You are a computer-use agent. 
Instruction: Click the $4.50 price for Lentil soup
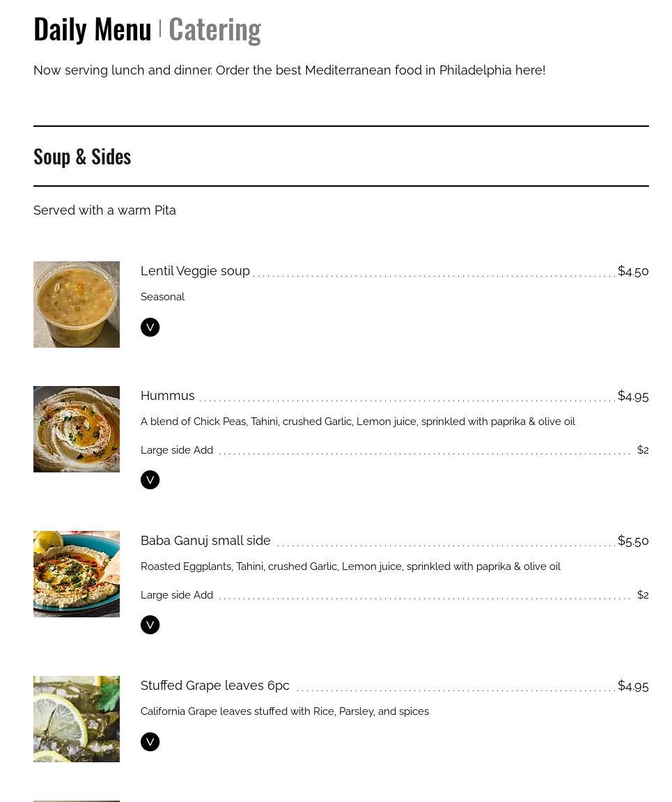point(633,271)
